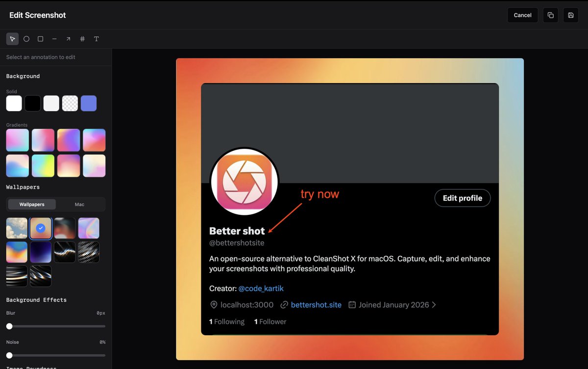Image resolution: width=588 pixels, height=369 pixels.
Task: Select the cursor selection tool
Action: pyautogui.click(x=12, y=39)
